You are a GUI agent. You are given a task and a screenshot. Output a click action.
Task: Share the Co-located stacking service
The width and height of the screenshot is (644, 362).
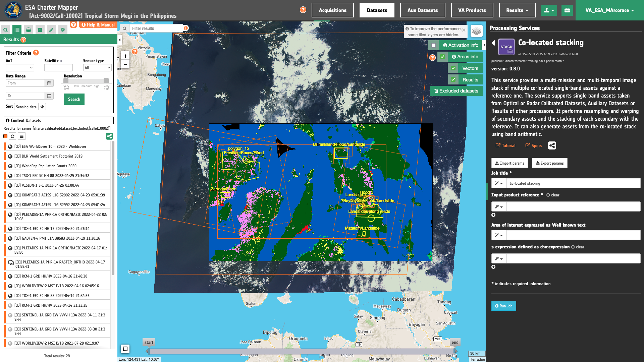pyautogui.click(x=552, y=145)
